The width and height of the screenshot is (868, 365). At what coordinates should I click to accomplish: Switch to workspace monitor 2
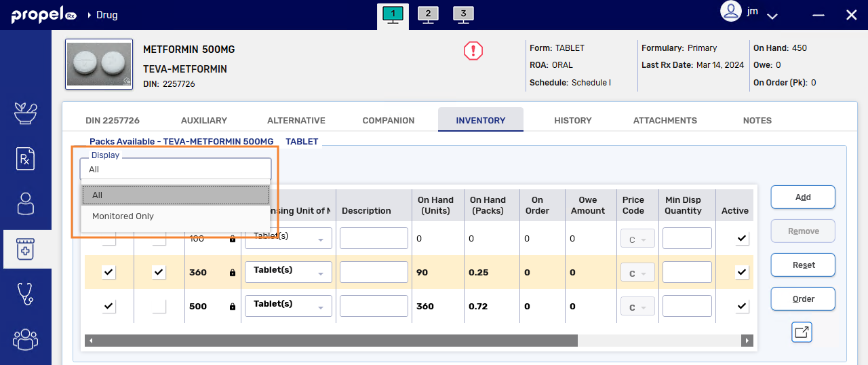coord(428,15)
